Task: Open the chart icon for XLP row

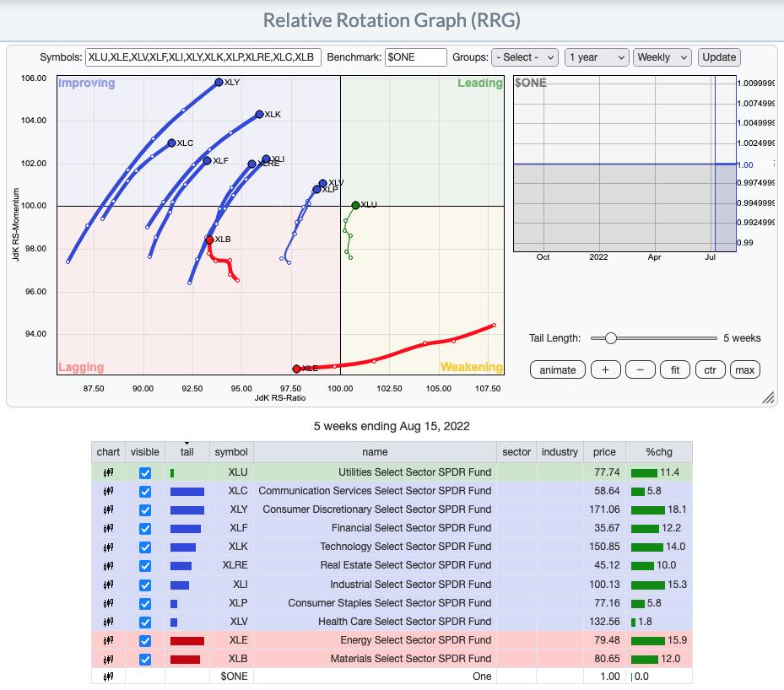Action: 108,603
